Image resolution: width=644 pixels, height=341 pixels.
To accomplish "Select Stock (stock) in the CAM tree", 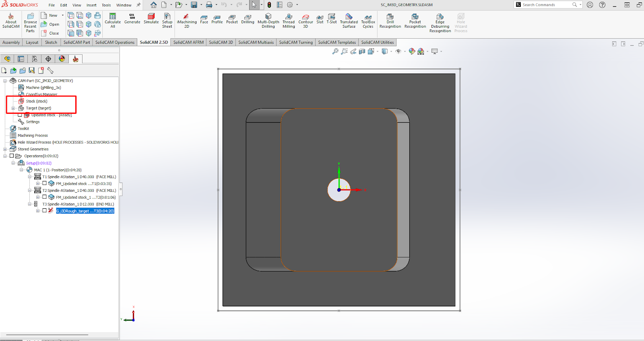I will (x=36, y=101).
